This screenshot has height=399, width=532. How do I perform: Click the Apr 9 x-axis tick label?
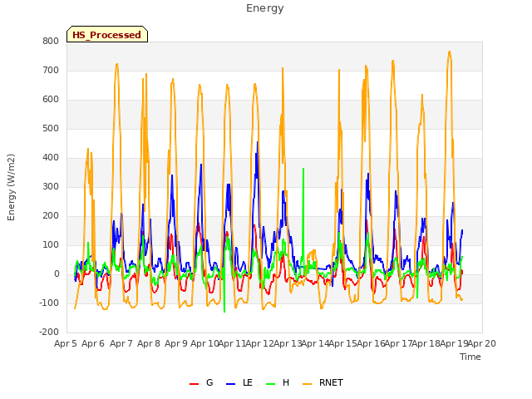point(176,343)
